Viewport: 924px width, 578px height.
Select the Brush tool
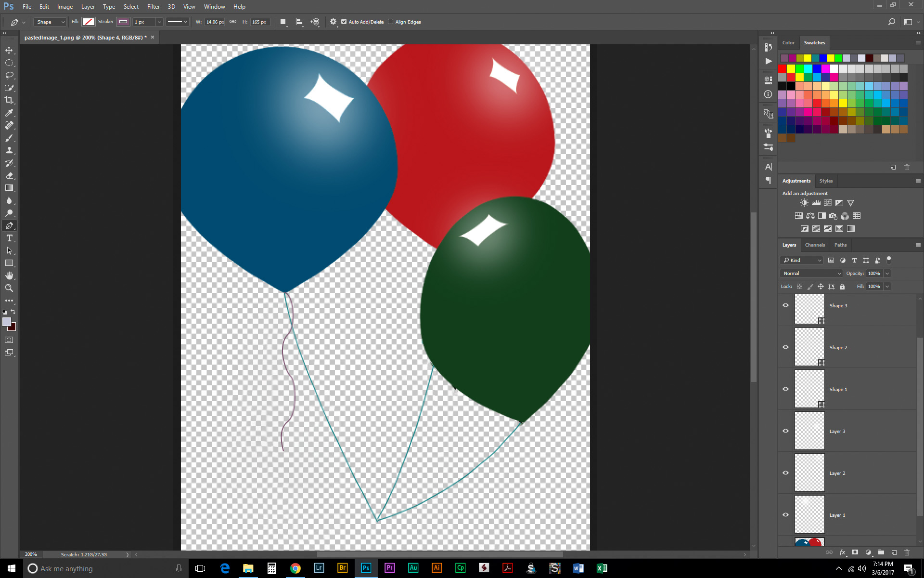click(x=9, y=138)
